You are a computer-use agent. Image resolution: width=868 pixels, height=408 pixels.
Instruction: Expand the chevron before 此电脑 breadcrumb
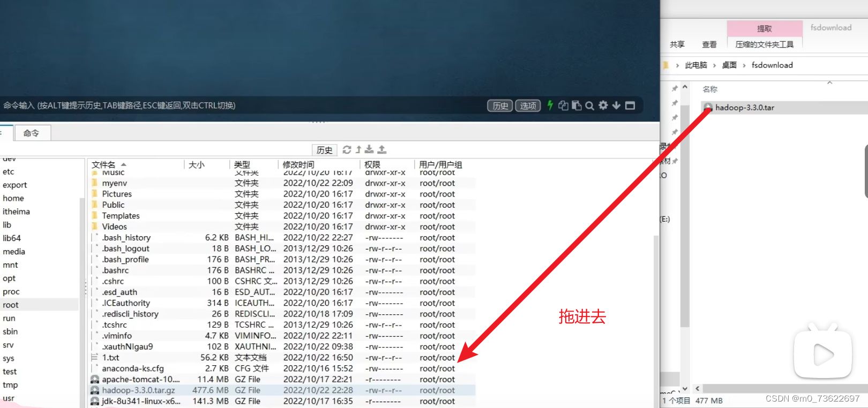coord(677,65)
